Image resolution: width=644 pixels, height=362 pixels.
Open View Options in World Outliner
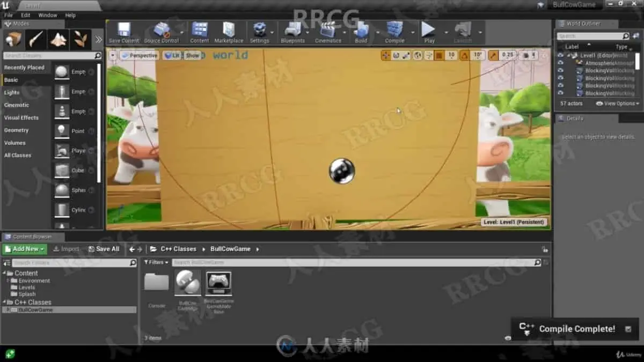[x=618, y=104]
